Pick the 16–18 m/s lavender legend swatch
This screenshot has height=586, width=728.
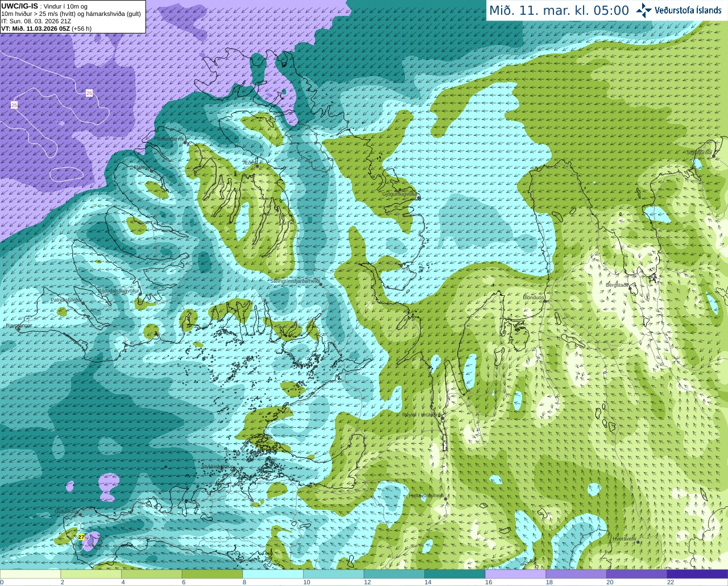[x=516, y=574]
